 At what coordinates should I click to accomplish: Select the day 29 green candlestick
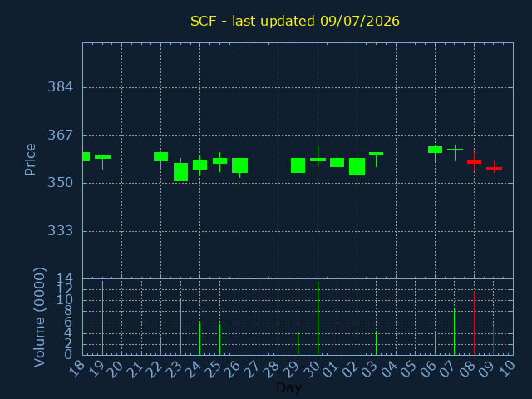coord(298,165)
